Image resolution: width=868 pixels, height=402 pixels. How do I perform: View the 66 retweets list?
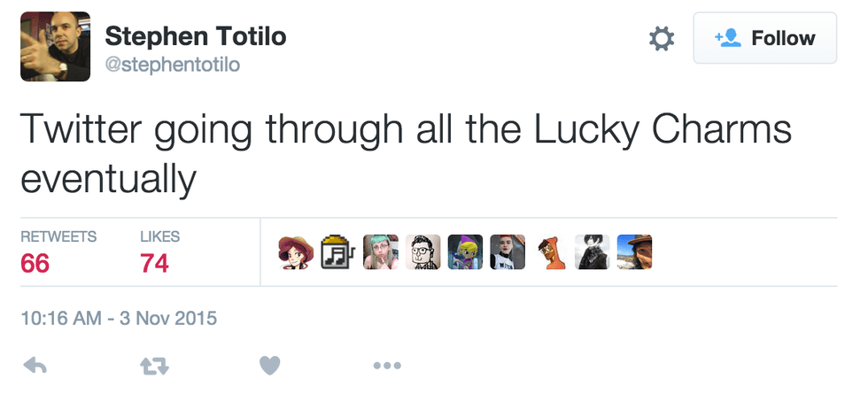click(35, 263)
